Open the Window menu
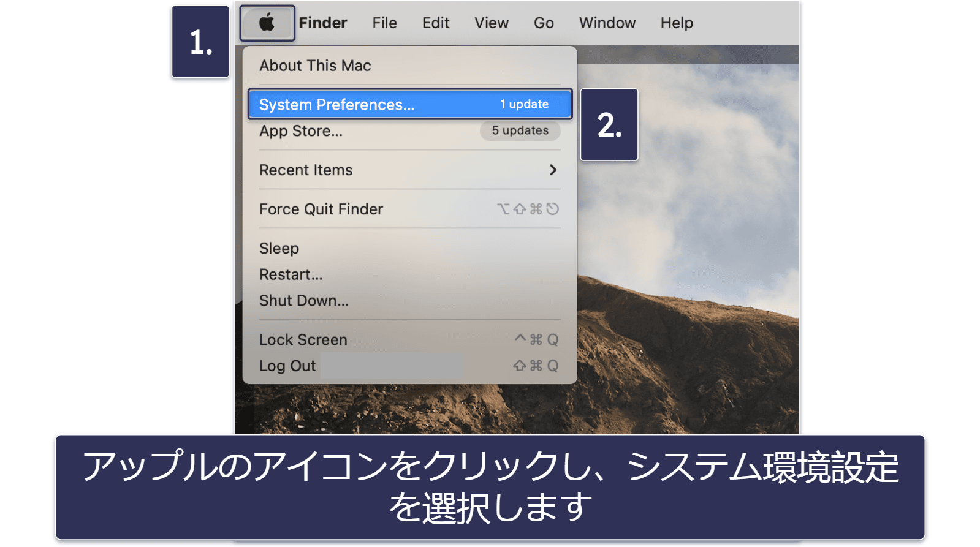Image resolution: width=980 pixels, height=547 pixels. 607,23
